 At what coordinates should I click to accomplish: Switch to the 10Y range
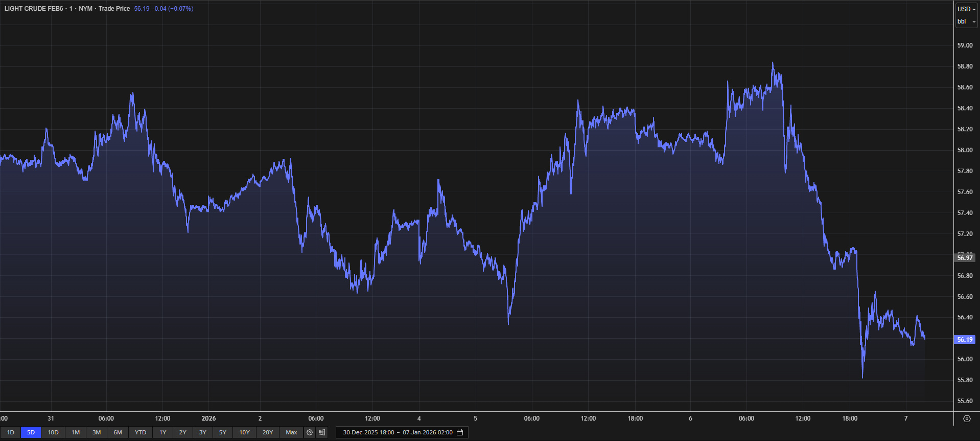[245, 432]
